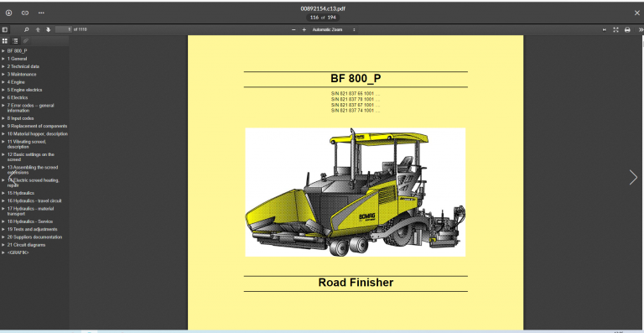This screenshot has width=644, height=333.
Task: Toggle the sidebar panel button
Action: point(4,29)
